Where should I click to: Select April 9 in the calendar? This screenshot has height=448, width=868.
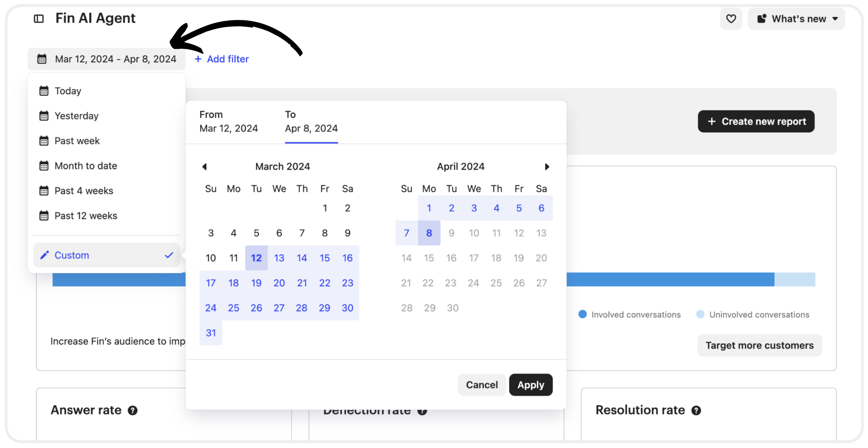click(x=451, y=233)
